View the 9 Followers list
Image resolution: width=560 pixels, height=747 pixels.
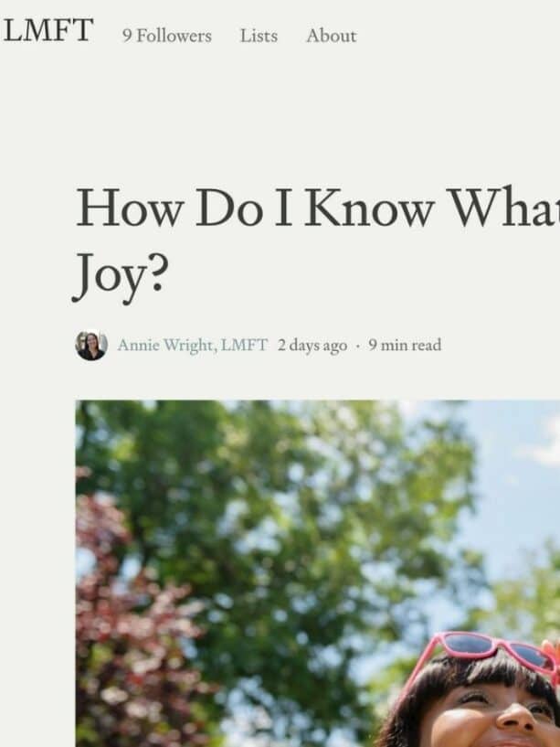click(x=166, y=36)
